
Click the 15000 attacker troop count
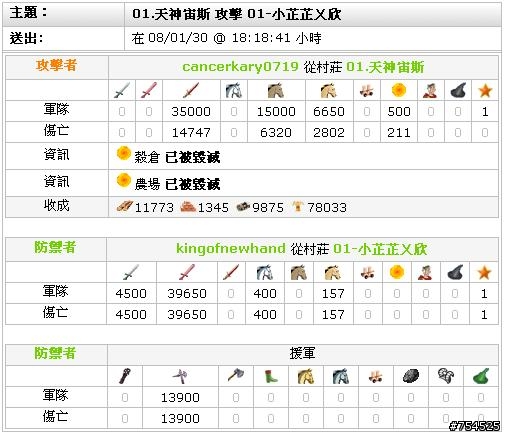276,112
